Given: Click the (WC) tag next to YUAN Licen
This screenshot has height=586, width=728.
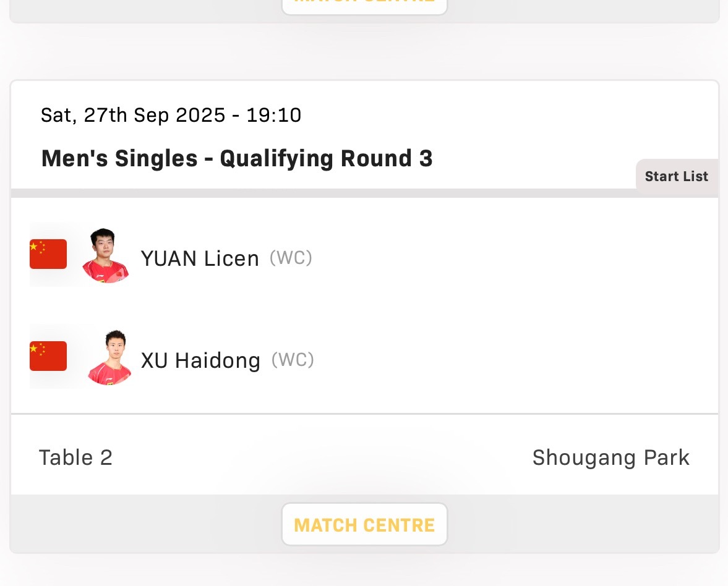Looking at the screenshot, I should (x=291, y=258).
